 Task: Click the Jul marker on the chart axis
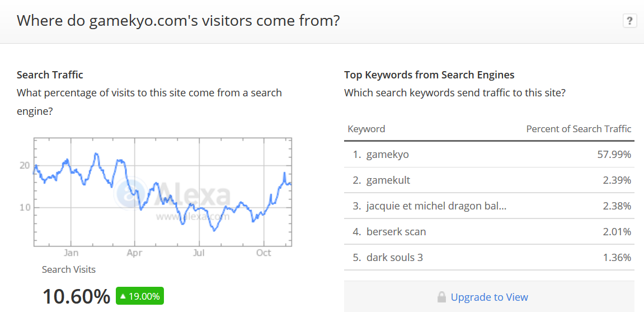coord(199,253)
